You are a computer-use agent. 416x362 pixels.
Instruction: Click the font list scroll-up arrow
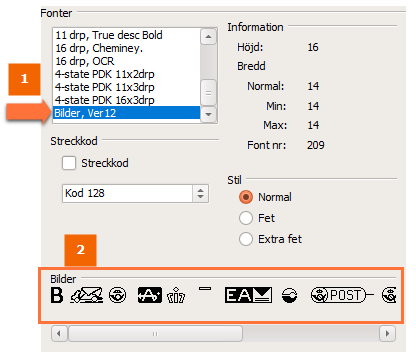tap(209, 36)
